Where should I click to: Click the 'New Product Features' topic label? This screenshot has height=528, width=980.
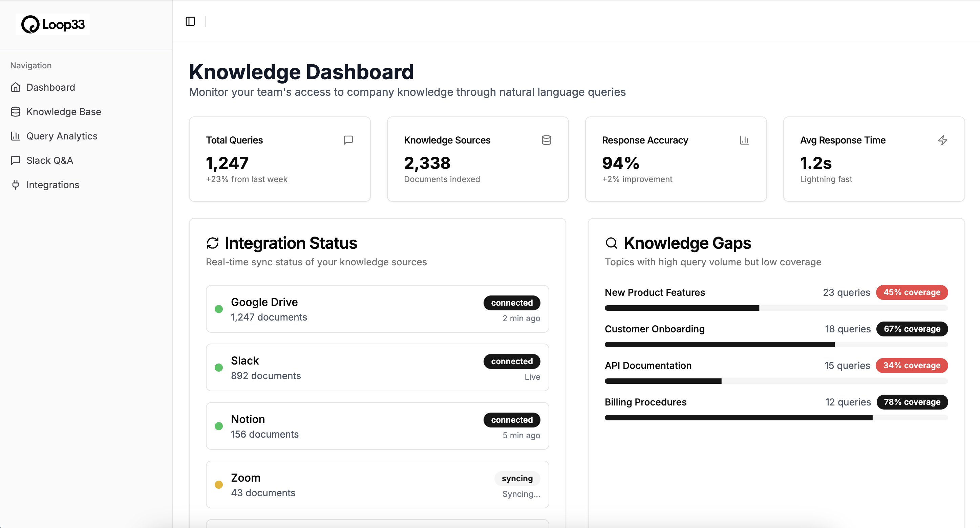(x=655, y=292)
